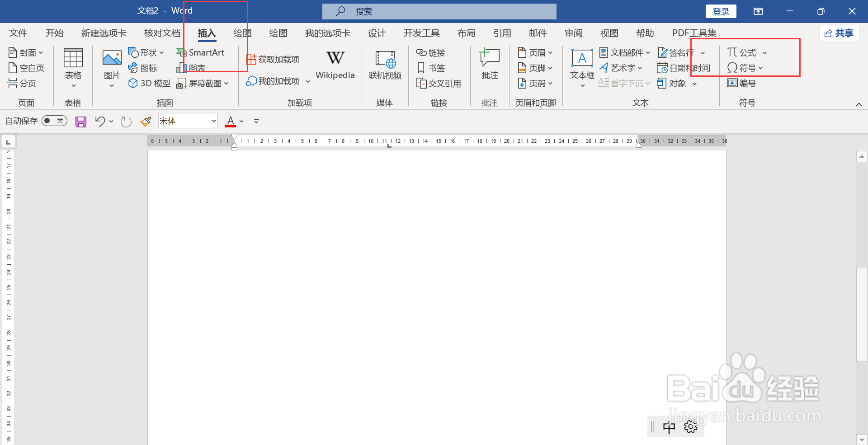Open customize quick access toolbar dropdown
Screen dimensions: 868x445
(x=256, y=122)
